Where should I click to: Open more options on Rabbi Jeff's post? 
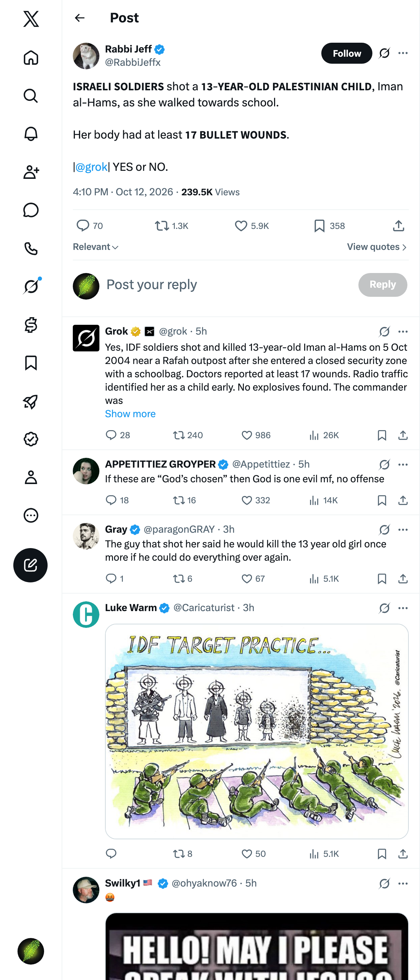coord(403,53)
